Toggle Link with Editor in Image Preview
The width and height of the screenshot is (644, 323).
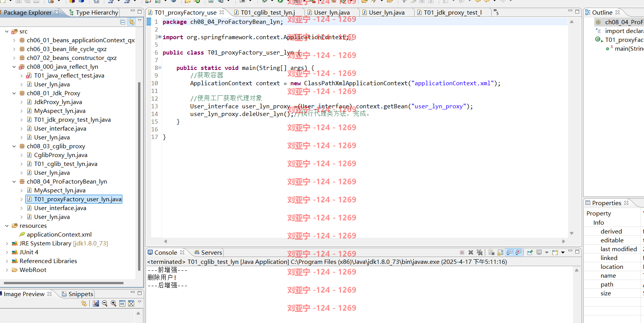84,303
